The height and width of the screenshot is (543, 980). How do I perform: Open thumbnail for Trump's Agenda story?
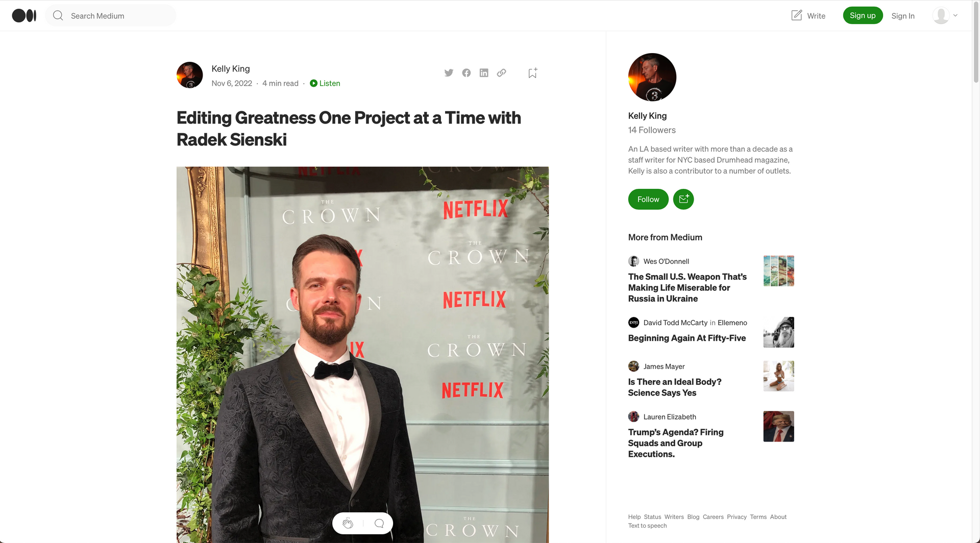point(778,427)
